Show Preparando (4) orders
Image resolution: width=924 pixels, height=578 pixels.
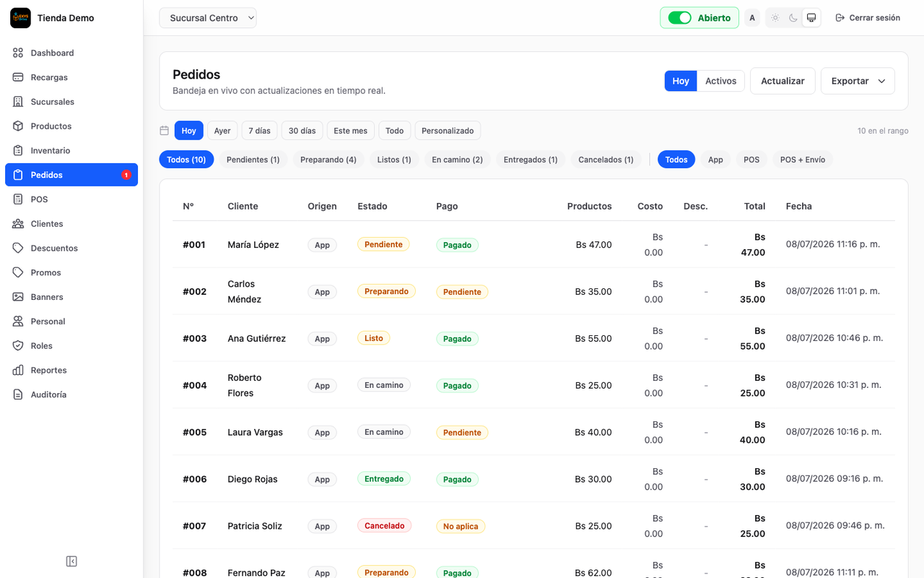(328, 160)
